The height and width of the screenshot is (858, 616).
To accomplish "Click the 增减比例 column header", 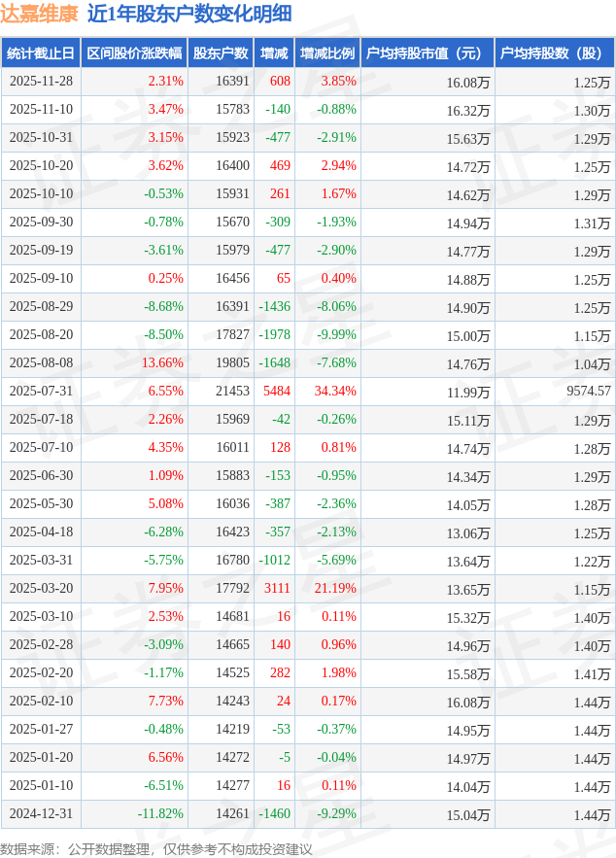I will point(327,53).
